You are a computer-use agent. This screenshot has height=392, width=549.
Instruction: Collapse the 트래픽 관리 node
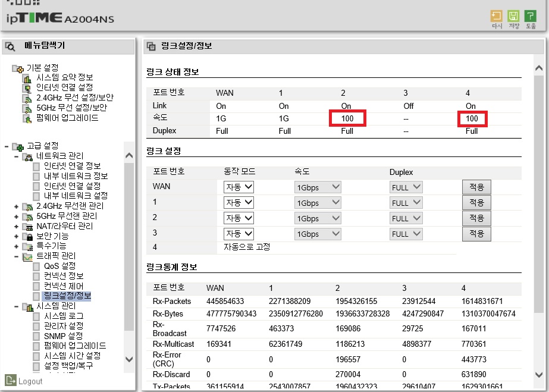click(x=16, y=257)
